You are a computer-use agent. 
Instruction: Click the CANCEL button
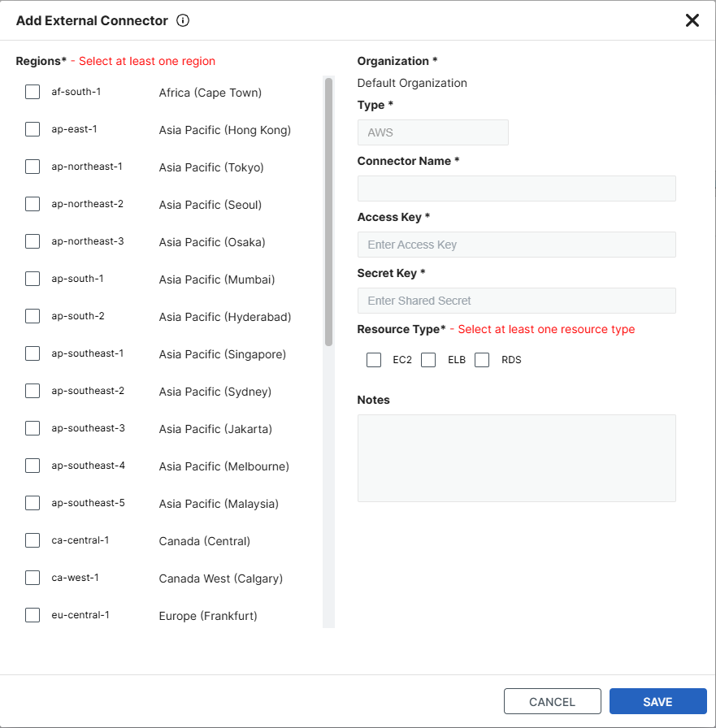coord(552,701)
